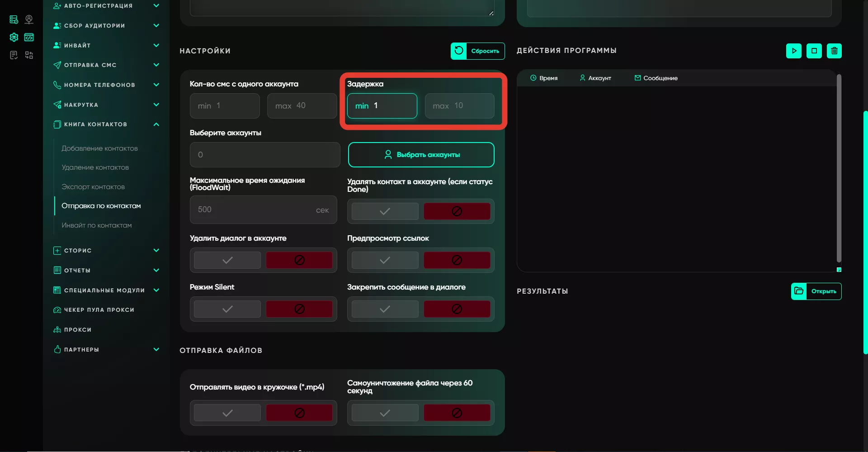This screenshot has width=868, height=452.
Task: Click the Накрутка cursor icon in sidebar
Action: click(x=57, y=105)
